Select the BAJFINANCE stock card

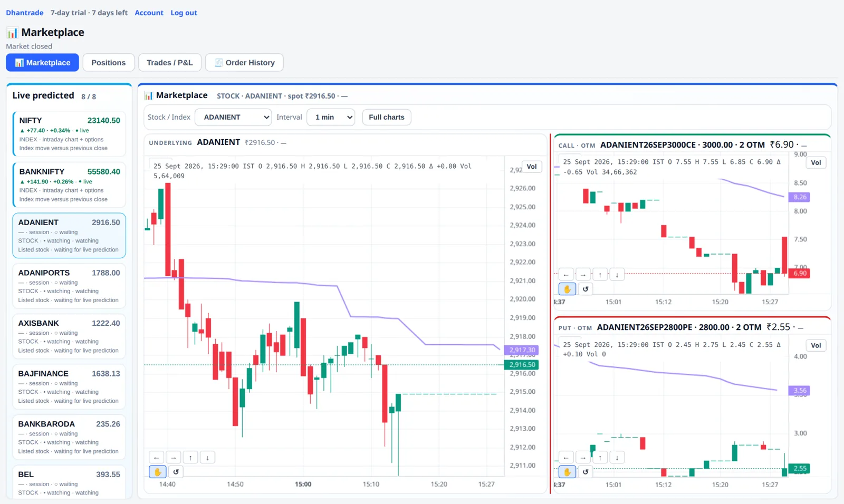(69, 386)
